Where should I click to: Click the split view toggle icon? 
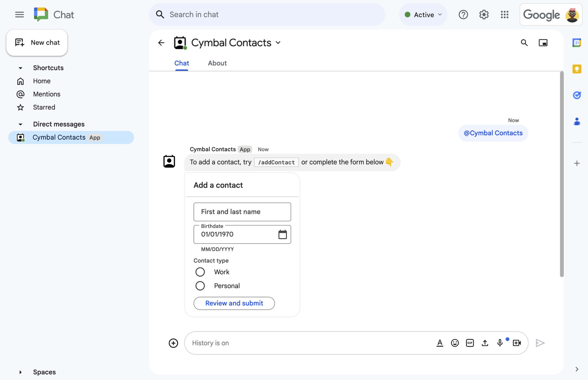tap(543, 42)
